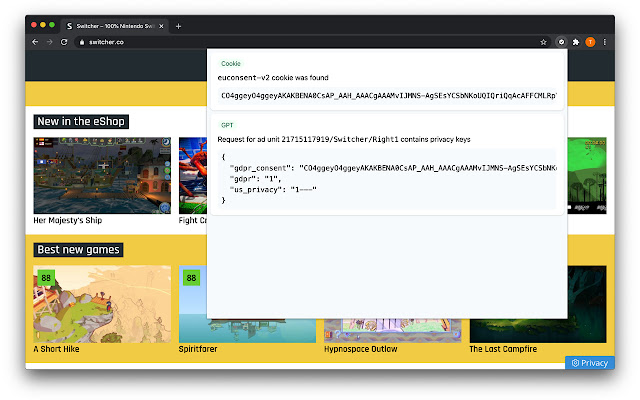Click the ad unit request message text

(x=344, y=139)
